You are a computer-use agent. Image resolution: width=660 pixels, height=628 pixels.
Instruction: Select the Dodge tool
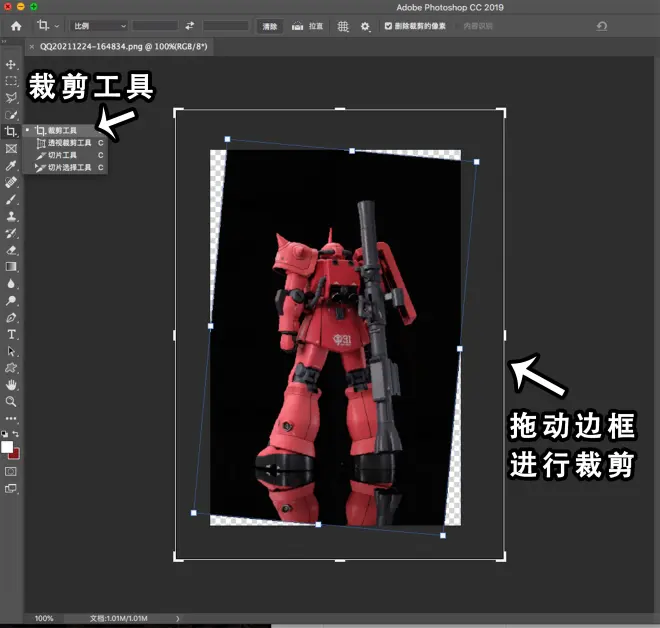(x=11, y=301)
